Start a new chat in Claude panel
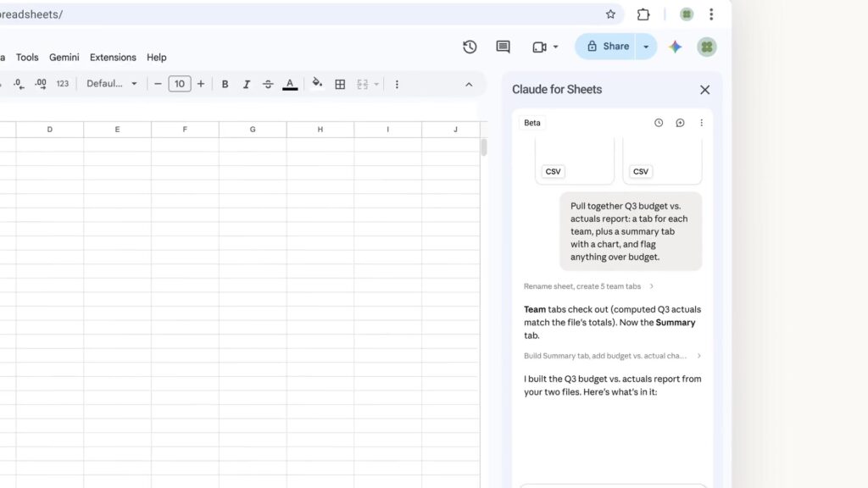This screenshot has width=868, height=488. point(680,123)
